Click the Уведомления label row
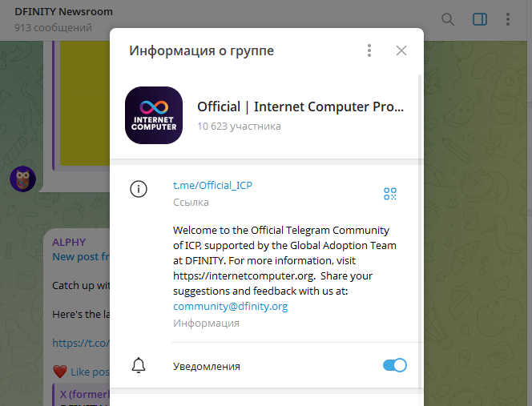Image resolution: width=532 pixels, height=406 pixels. pos(267,366)
